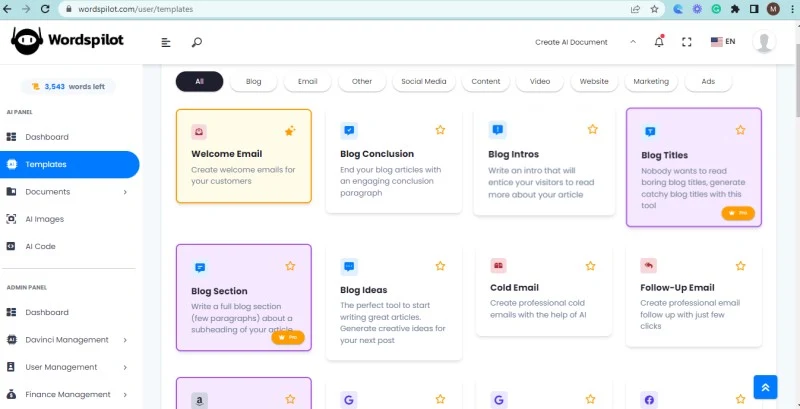
Task: Click the Amazon template icon
Action: click(199, 400)
